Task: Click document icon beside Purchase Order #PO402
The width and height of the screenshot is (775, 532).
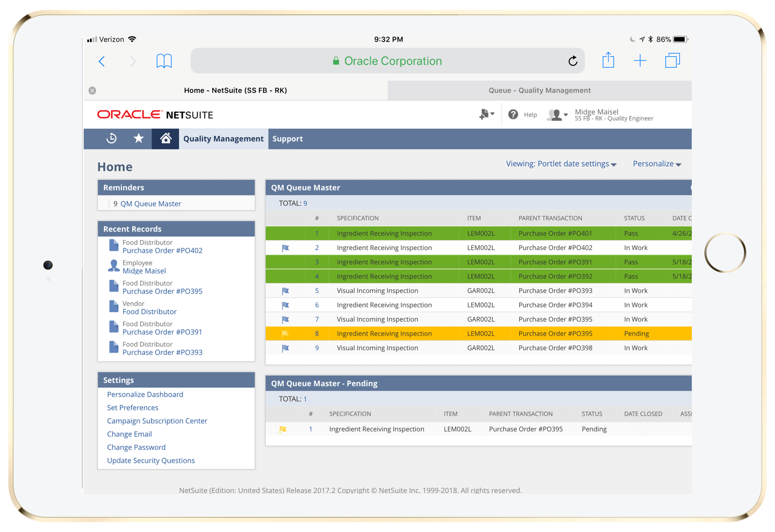Action: (113, 245)
